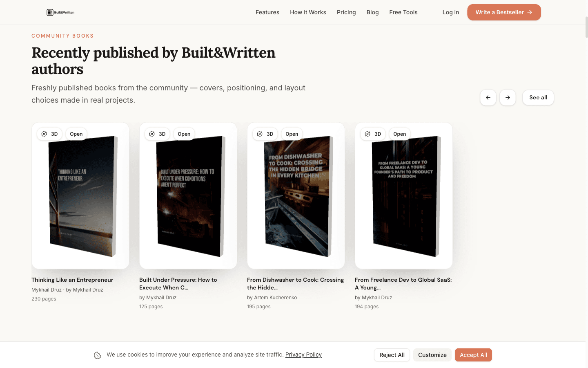The image size is (588, 368).
Task: Enable 3D mode on From Dishwasher to Cook cover
Action: pyautogui.click(x=265, y=134)
